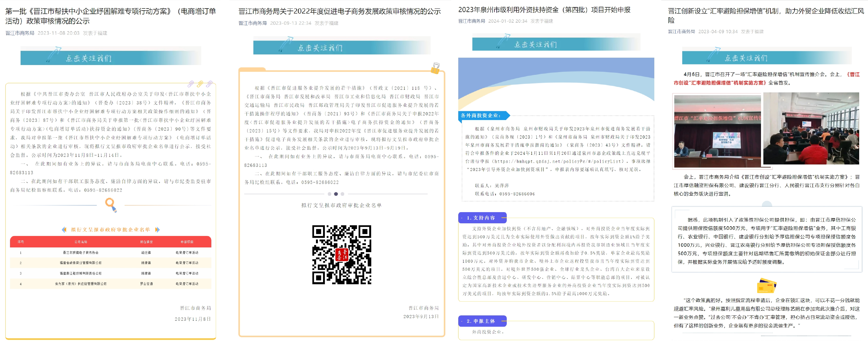Click the paperclip icons above first article's text box
Viewport: 868px width, 341px height.
[200, 84]
